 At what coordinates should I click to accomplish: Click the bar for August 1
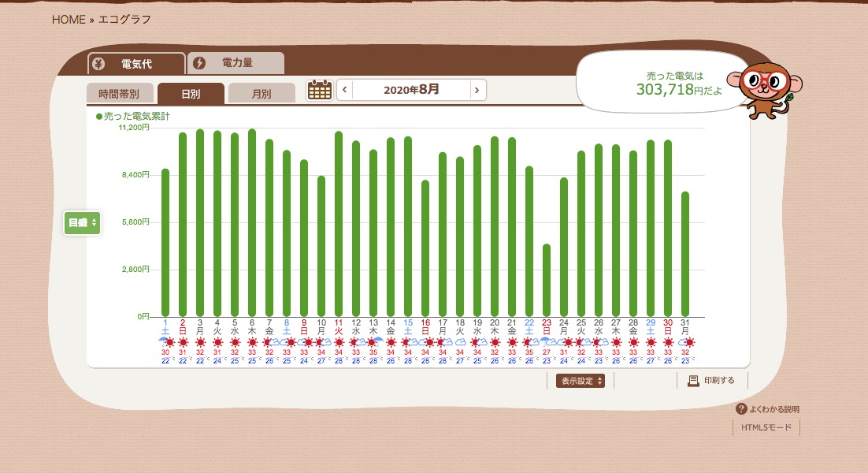pos(165,243)
